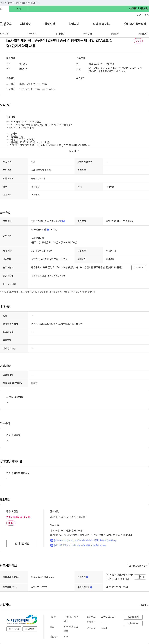Image resolution: width=149 pixels, height=644 pixels.
Task: Click the 로그인 link
Action: click(139, 15)
